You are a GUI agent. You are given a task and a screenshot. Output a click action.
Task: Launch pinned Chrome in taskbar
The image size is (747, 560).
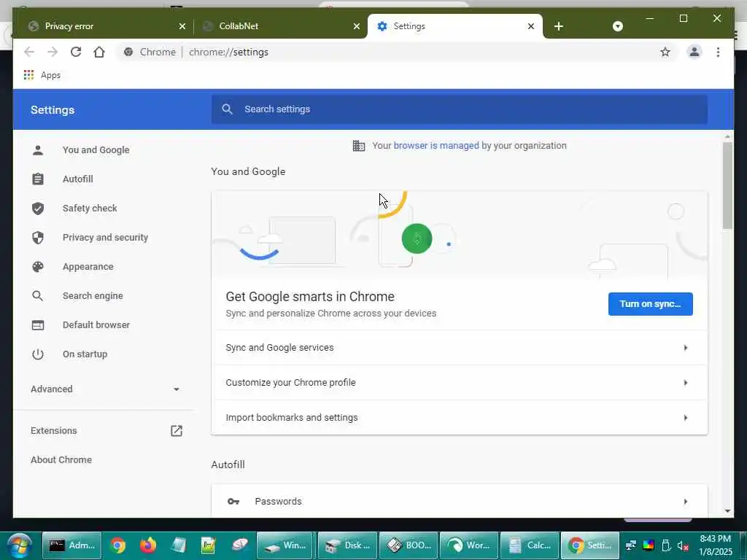[x=117, y=545]
